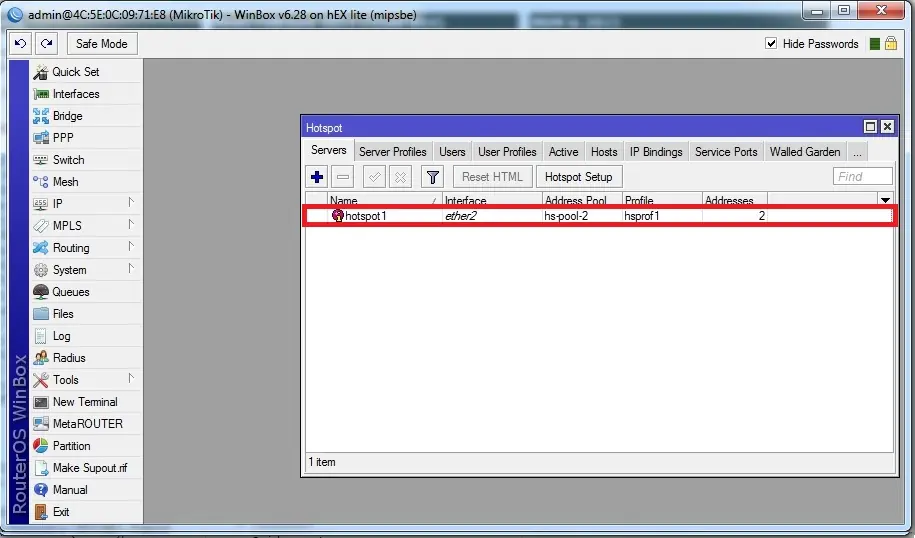Switch to the Walled Garden tab
915x538 pixels.
pyautogui.click(x=805, y=152)
